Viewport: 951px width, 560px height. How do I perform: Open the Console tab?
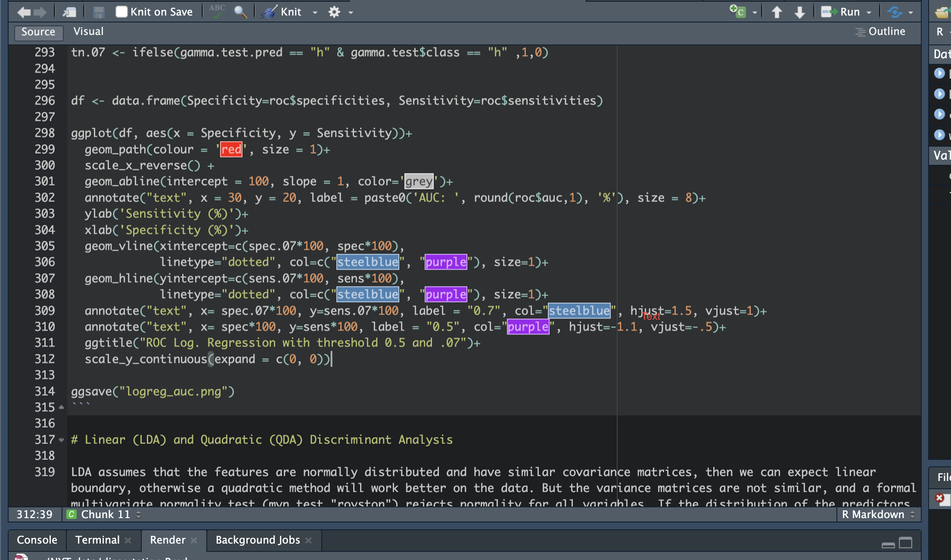coord(37,540)
